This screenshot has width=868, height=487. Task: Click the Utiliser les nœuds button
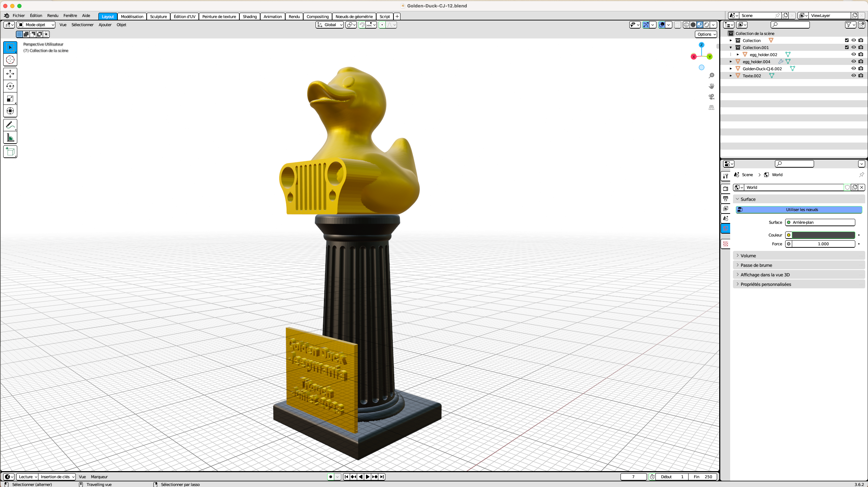[799, 210]
